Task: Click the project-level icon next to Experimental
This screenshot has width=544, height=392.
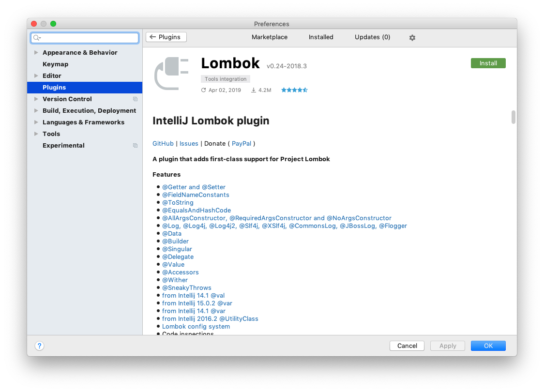Action: point(136,146)
